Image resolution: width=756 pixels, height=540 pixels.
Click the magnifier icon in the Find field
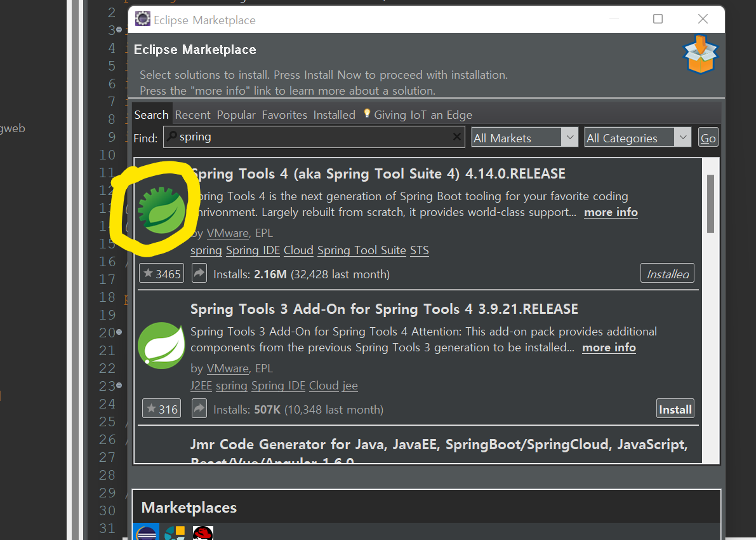pos(171,137)
